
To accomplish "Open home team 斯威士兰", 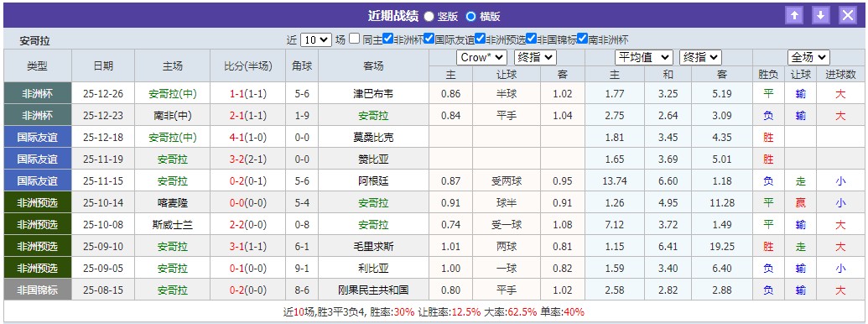I will point(172,225).
